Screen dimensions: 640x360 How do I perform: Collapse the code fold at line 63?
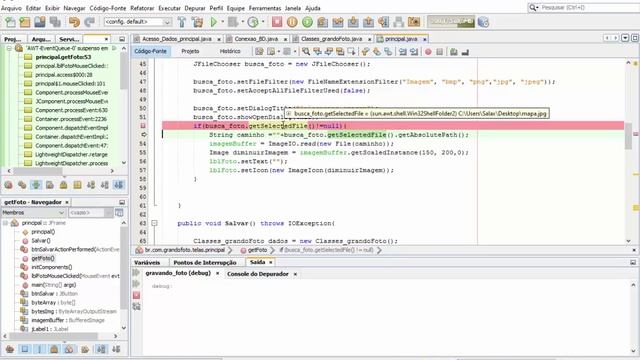point(154,223)
